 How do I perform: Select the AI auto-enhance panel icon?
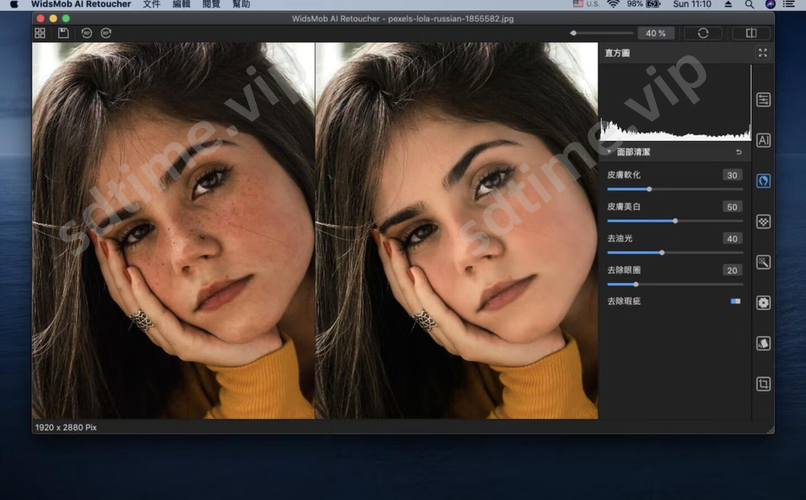point(763,141)
